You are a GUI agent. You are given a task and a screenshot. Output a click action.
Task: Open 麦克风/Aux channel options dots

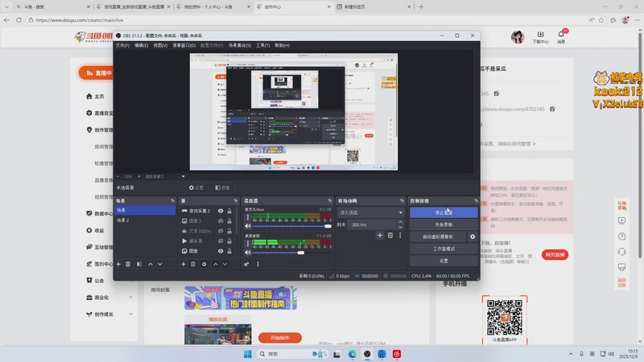click(247, 217)
